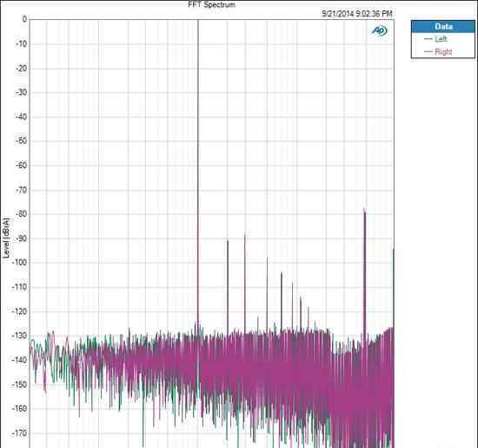478x448 pixels.
Task: Click the FFT Spectrum graph title
Action: point(211,4)
